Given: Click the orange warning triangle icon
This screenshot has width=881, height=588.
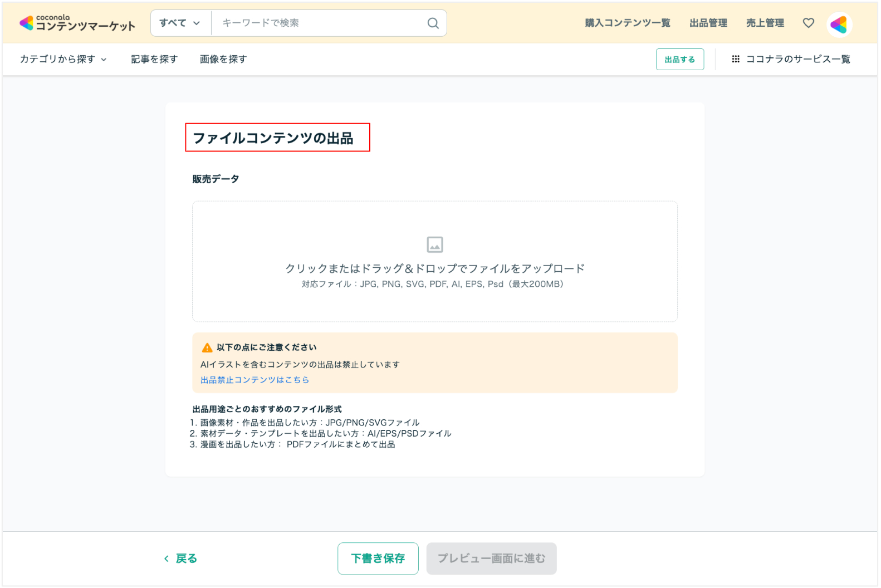Looking at the screenshot, I should [207, 347].
